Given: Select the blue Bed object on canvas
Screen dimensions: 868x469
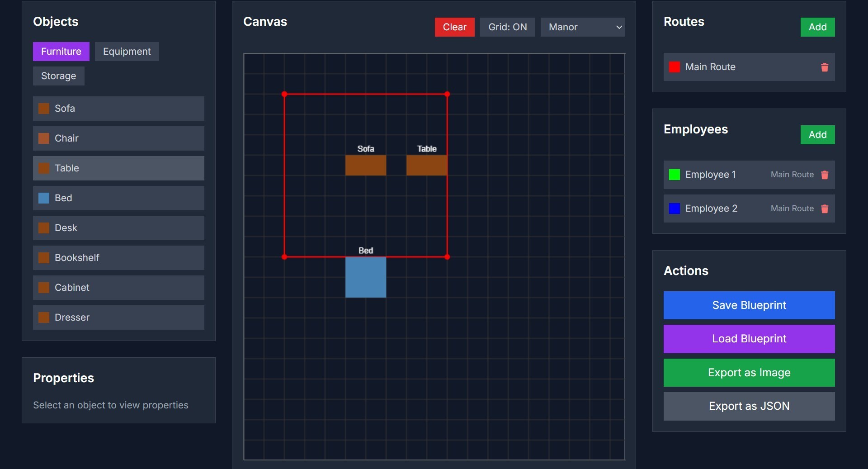Looking at the screenshot, I should pos(365,277).
